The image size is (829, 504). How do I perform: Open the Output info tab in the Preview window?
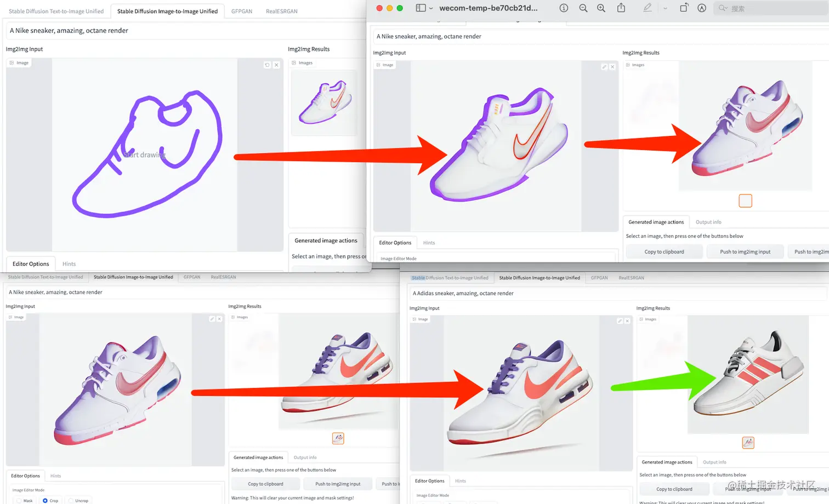708,222
